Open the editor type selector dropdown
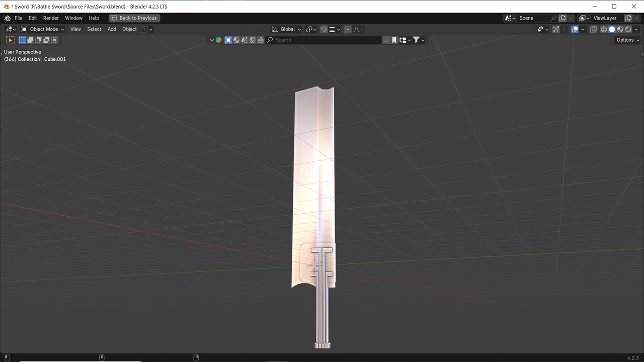644x362 pixels. 11,29
